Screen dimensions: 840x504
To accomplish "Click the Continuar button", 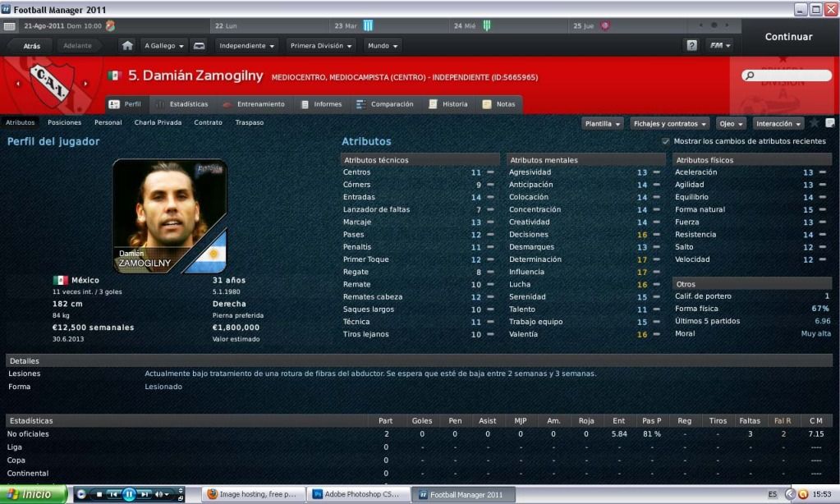I will pyautogui.click(x=788, y=36).
